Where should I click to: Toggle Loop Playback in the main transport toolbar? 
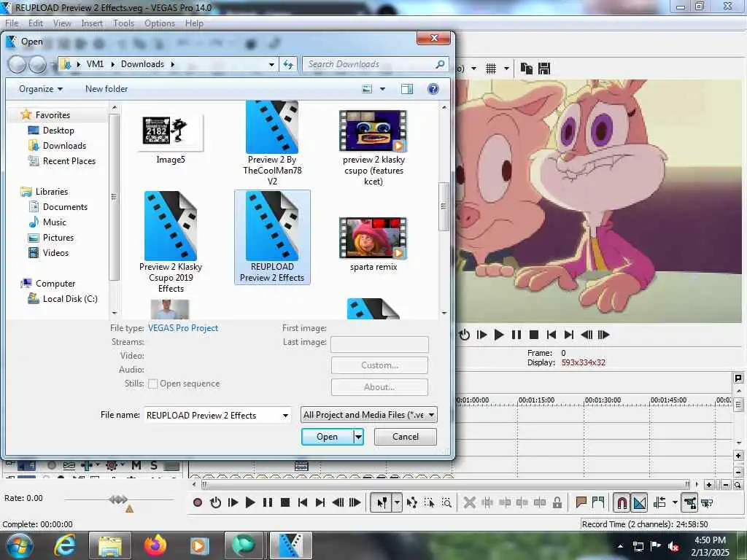click(215, 502)
